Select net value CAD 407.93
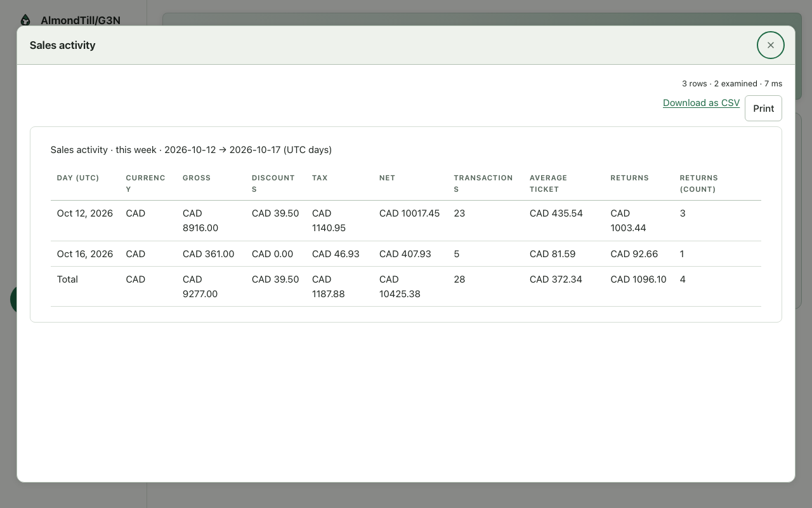 tap(405, 254)
